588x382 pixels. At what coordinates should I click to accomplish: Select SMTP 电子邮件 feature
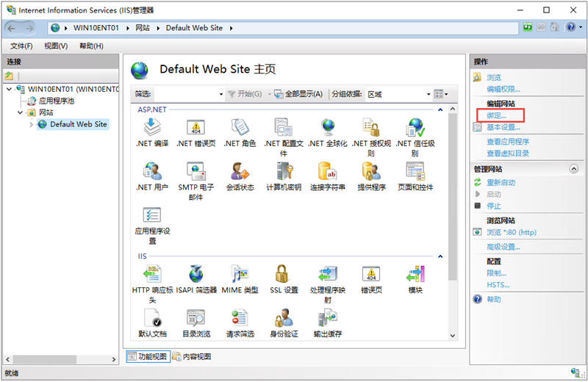[x=196, y=171]
